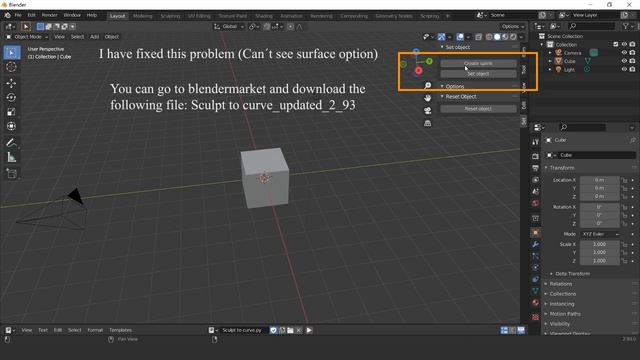Open the viewport Options dropdown
Viewport: 640px width, 360px height.
[x=513, y=27]
